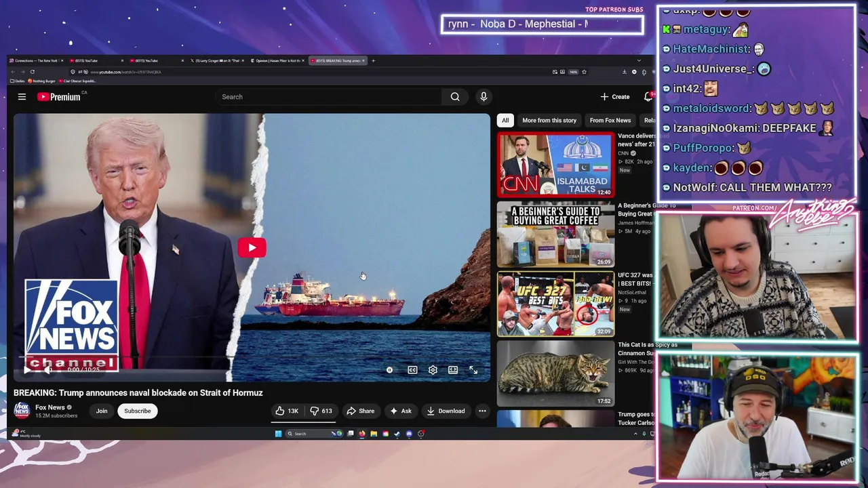
Task: Seek on the video progress bar
Action: pos(252,357)
